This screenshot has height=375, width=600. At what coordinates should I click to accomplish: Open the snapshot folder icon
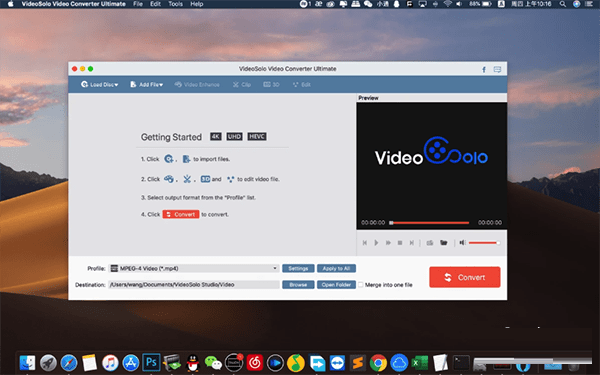pyautogui.click(x=443, y=243)
